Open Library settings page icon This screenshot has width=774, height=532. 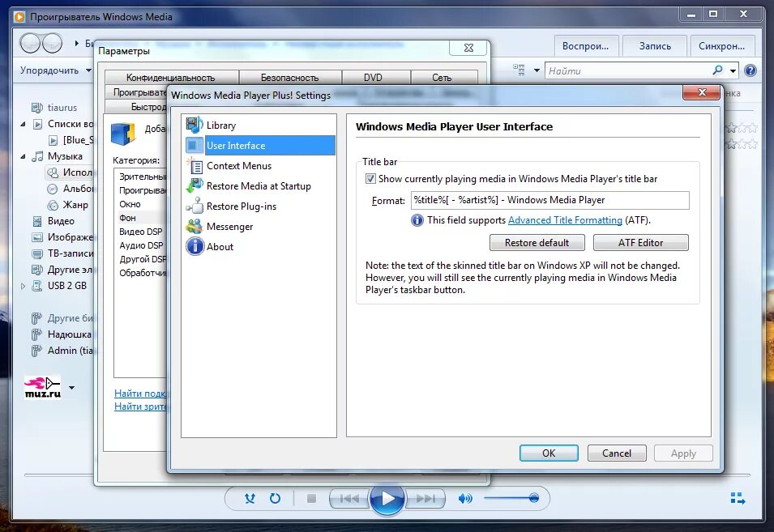coord(195,125)
